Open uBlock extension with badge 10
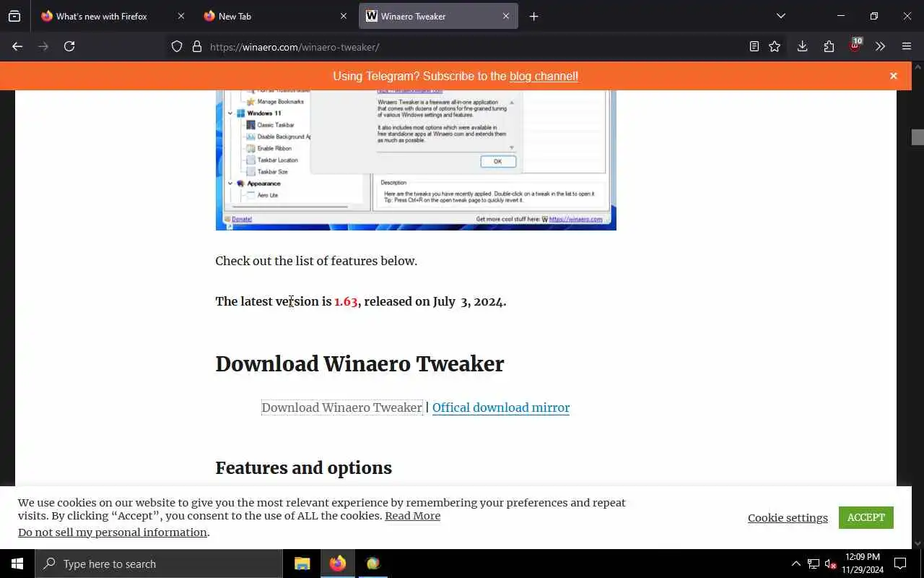The width and height of the screenshot is (924, 578). pos(855,46)
